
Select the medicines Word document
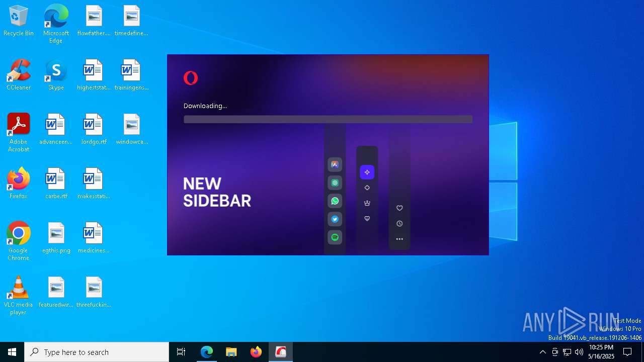tap(94, 238)
